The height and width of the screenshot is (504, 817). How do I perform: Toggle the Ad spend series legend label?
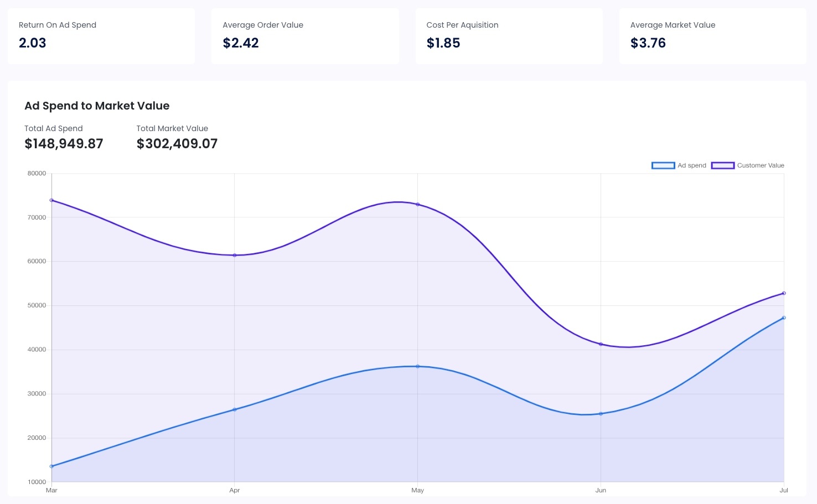tap(692, 165)
